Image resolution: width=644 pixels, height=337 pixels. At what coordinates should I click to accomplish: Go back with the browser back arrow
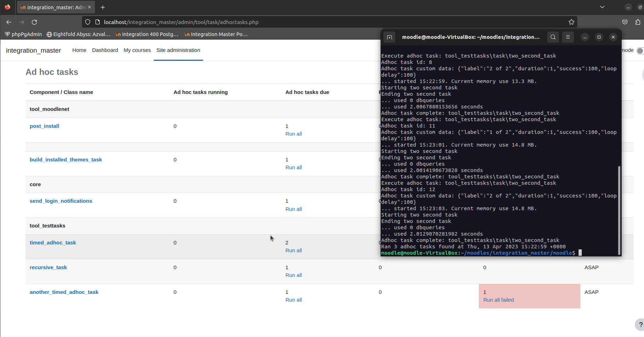click(9, 22)
